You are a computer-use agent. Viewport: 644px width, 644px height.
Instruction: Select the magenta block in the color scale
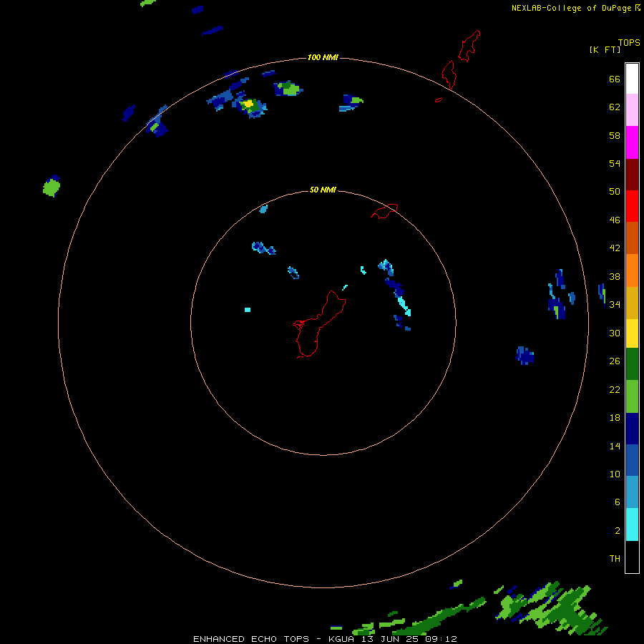tap(632, 142)
